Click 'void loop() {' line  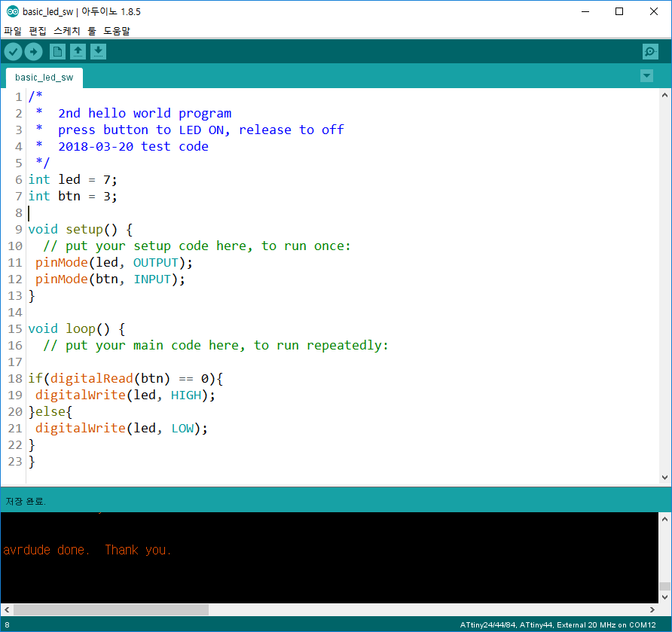click(x=77, y=328)
